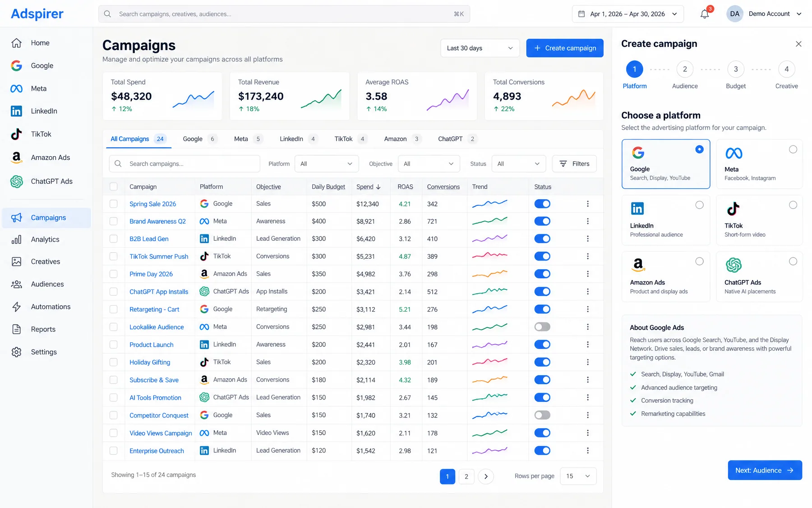Open the ChatGPT Ads sidebar icon
The width and height of the screenshot is (812, 508).
tap(17, 181)
